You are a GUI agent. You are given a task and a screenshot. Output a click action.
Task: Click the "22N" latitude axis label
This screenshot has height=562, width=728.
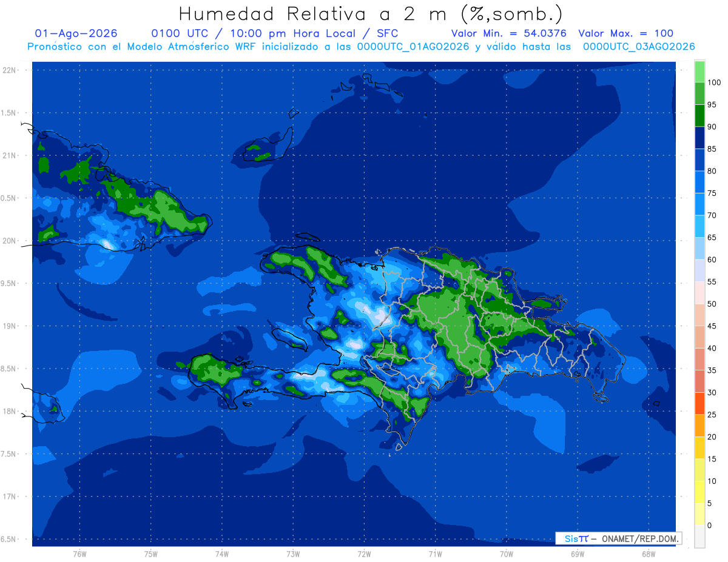(9, 70)
